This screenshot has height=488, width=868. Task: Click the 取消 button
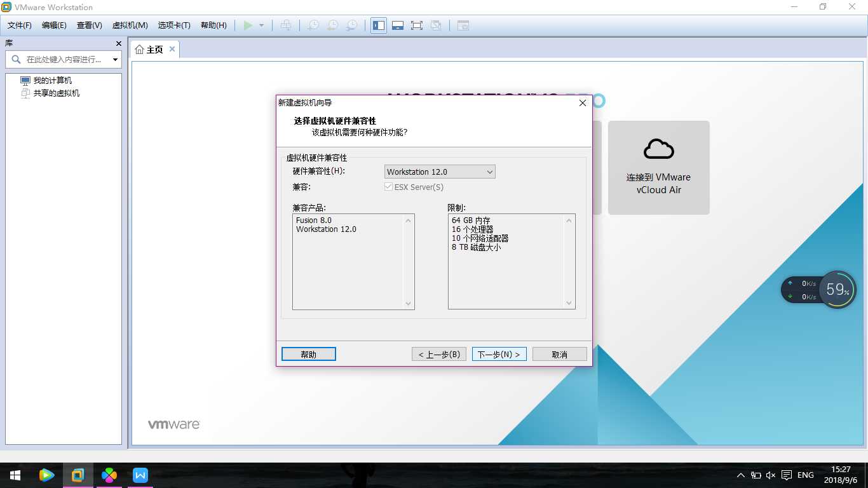coord(560,354)
